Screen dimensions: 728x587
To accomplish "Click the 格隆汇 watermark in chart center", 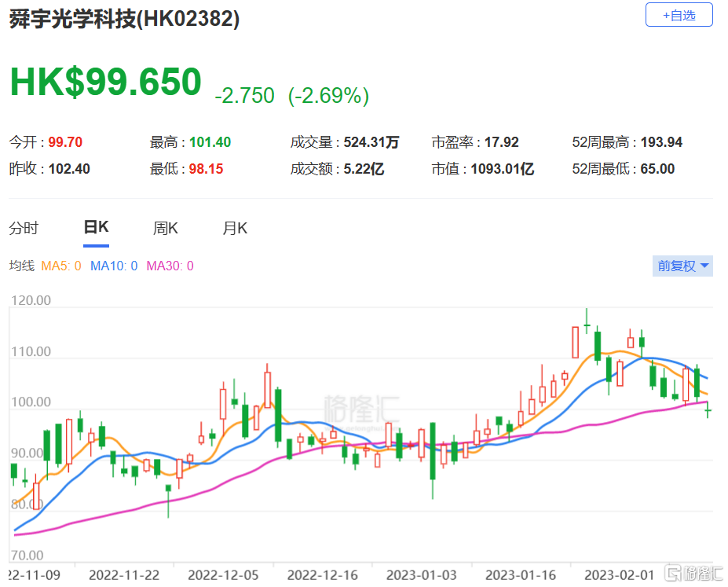I will (x=362, y=409).
